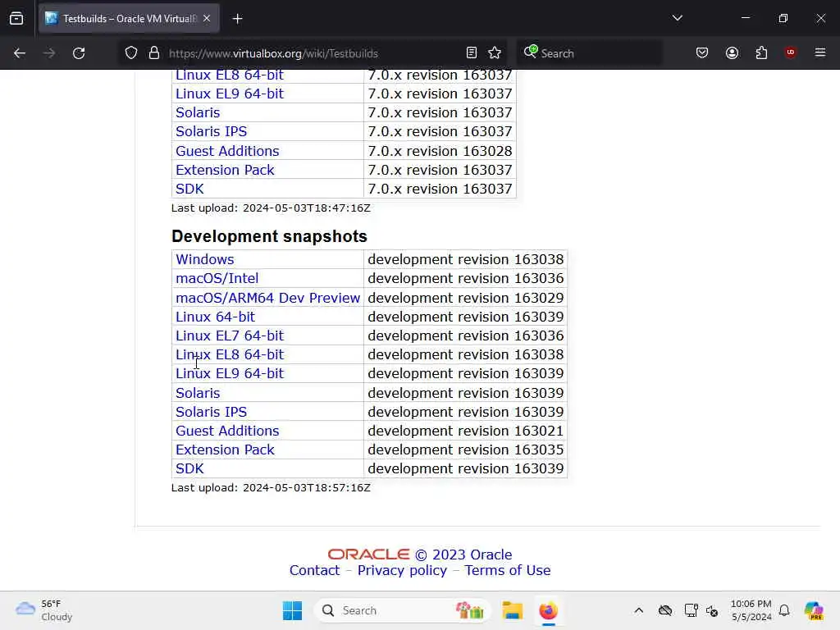Click the URL address bar
This screenshot has width=840, height=630.
[x=311, y=53]
